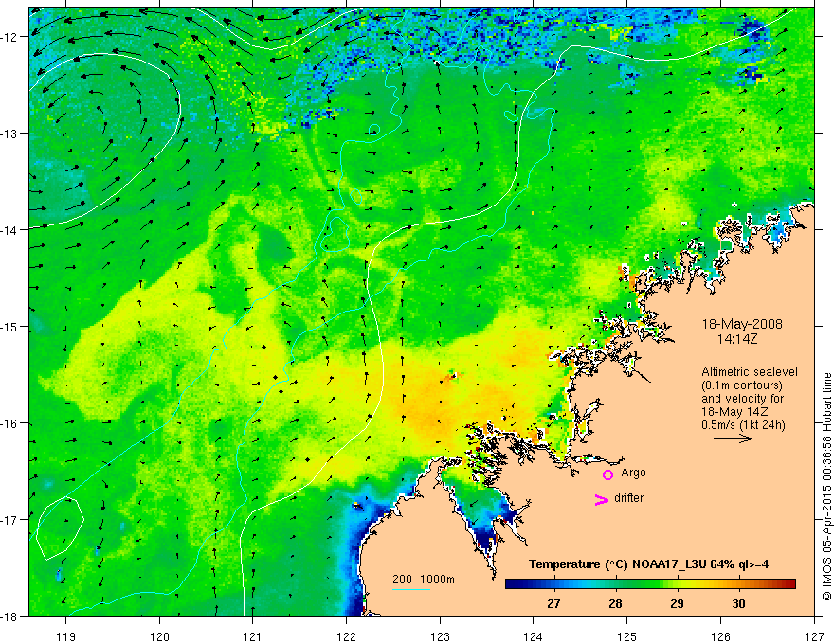834x644 pixels.
Task: Click the 'and velocity for' caption line
Action: [742, 399]
